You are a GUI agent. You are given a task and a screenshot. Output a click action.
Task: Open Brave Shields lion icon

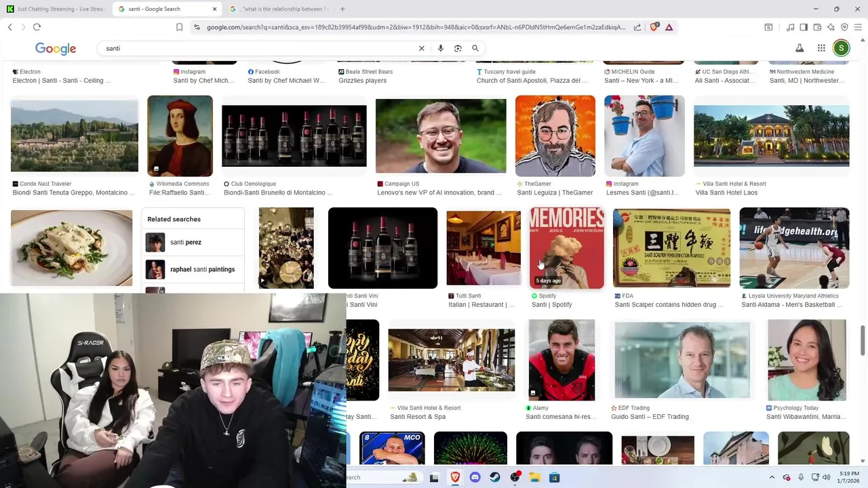pyautogui.click(x=654, y=27)
